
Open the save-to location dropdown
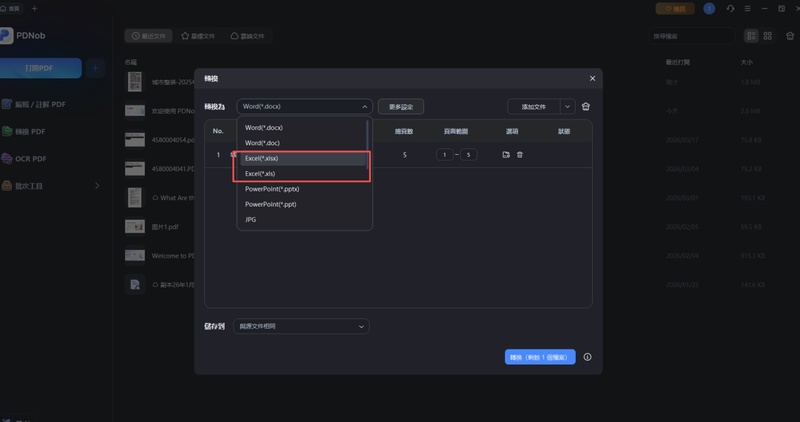301,326
